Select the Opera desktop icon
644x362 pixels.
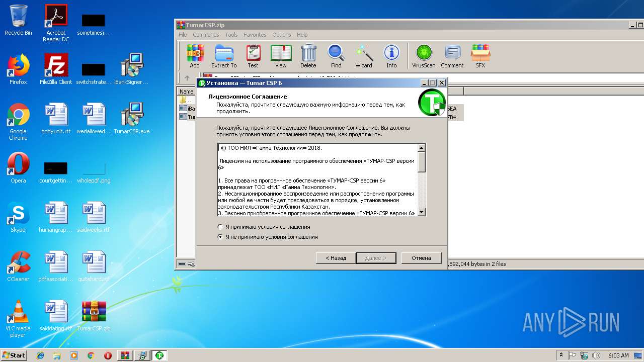[x=18, y=168]
